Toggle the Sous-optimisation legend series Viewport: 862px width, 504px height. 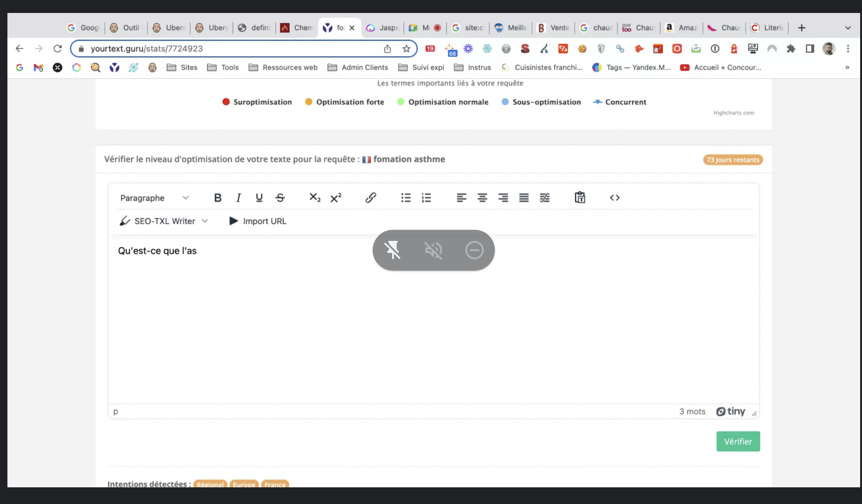(x=541, y=102)
